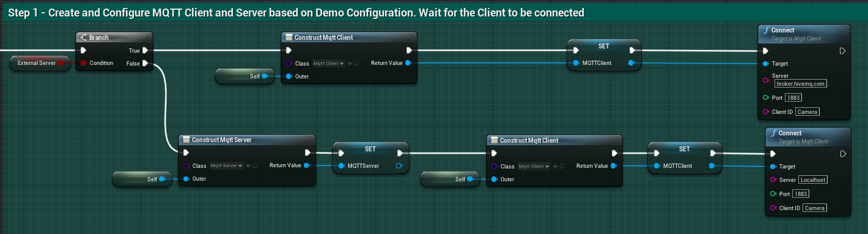This screenshot has height=234, width=868.
Task: Click the lower Connect node's Client ID Camera field
Action: (815, 208)
